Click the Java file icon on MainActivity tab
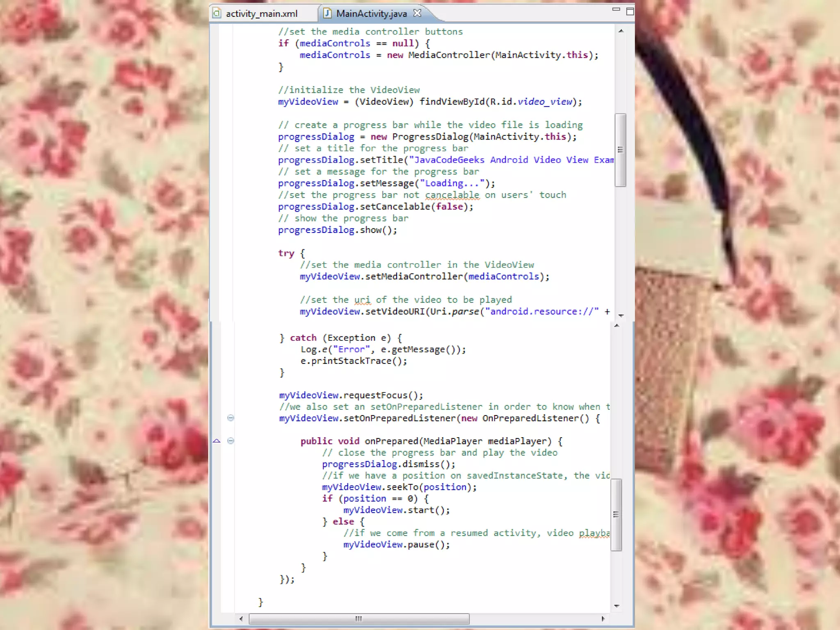 (327, 13)
